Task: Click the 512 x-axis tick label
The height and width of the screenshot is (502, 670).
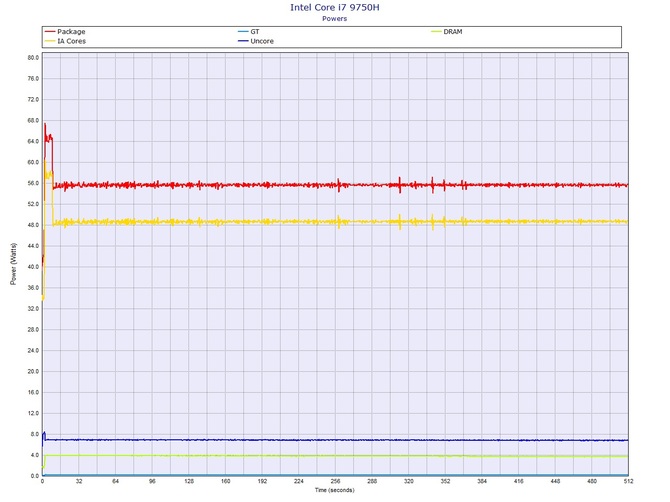Action: 628,481
